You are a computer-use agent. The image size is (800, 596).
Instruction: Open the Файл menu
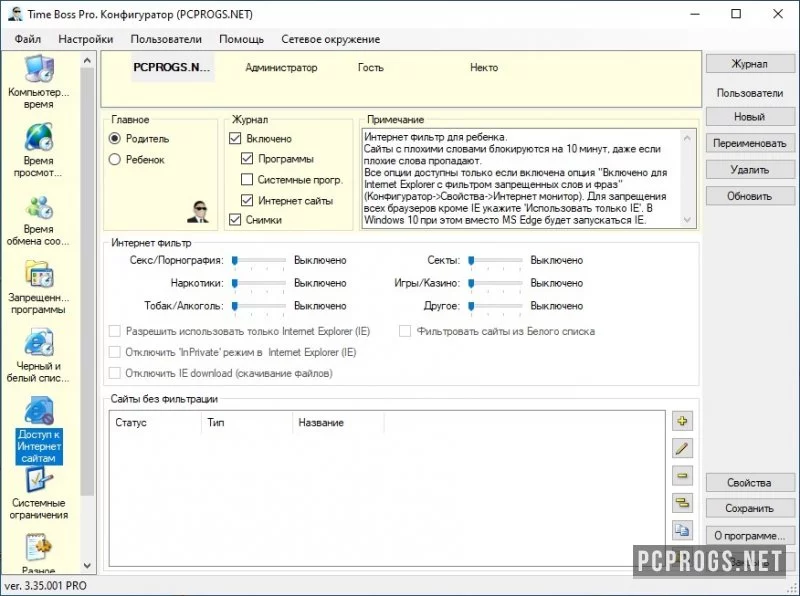coord(28,39)
